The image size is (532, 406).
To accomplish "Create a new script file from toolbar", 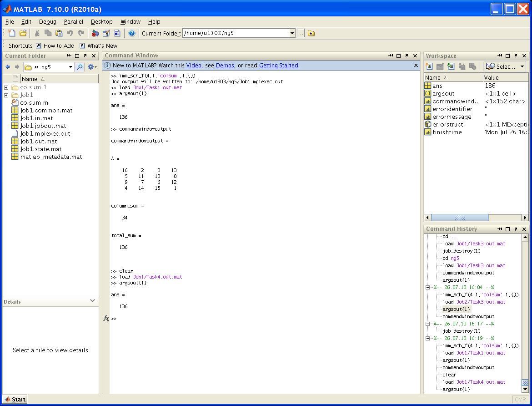I will [x=11, y=33].
